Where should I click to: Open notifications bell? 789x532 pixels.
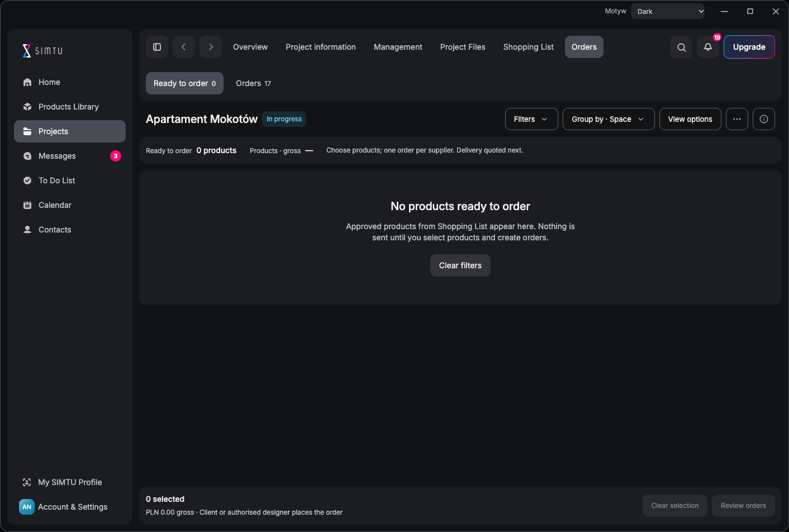(x=708, y=47)
